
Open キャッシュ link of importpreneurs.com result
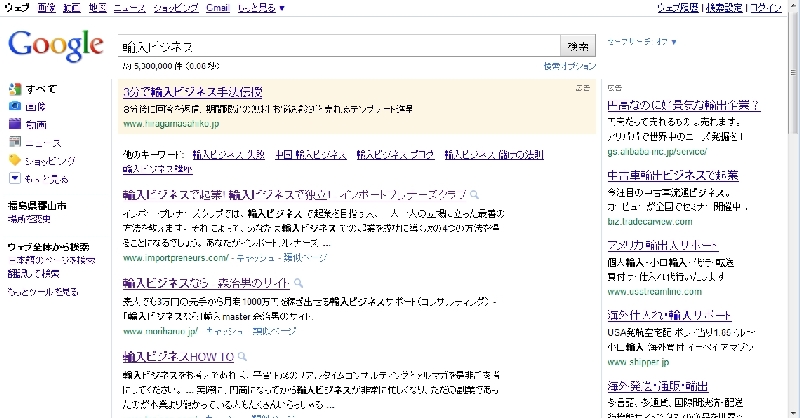[255, 258]
